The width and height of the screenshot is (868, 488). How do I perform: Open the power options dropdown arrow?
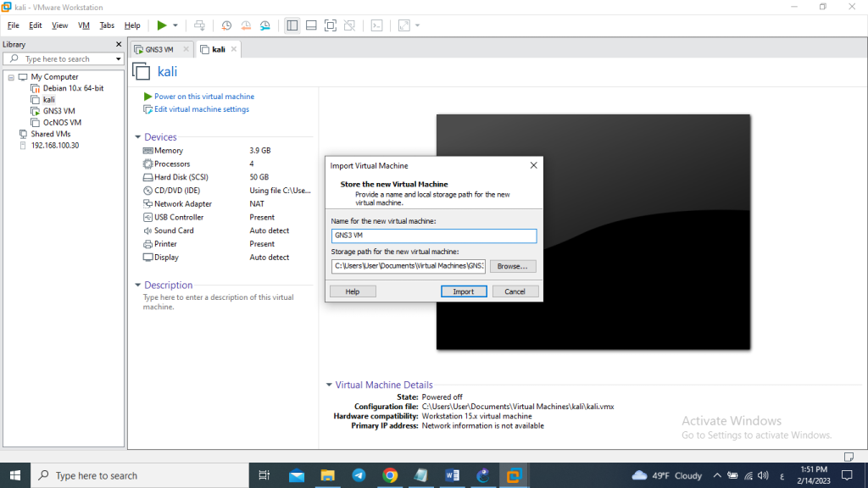[175, 25]
